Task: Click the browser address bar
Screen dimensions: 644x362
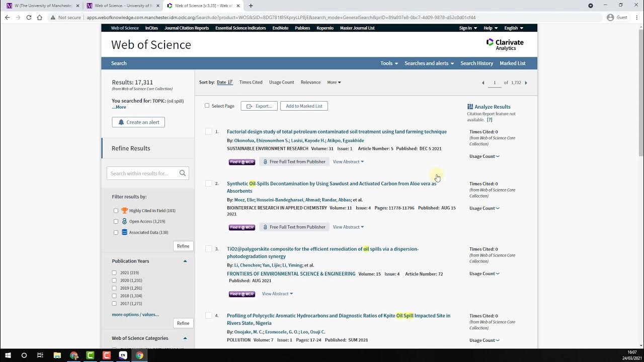Action: tap(322, 17)
